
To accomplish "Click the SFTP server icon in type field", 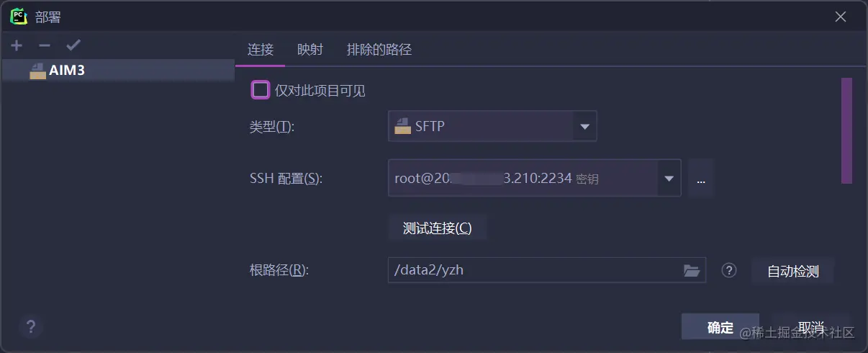I will (x=403, y=126).
